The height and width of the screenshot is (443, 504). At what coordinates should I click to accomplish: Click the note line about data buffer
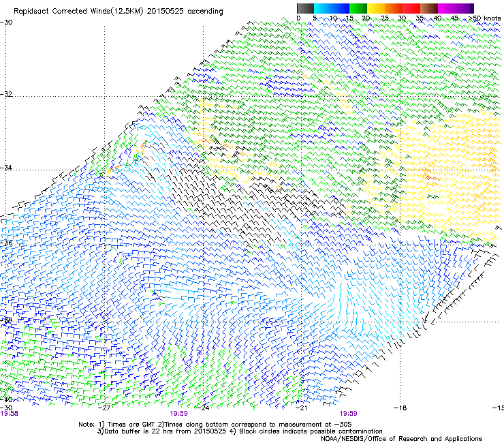(240, 431)
